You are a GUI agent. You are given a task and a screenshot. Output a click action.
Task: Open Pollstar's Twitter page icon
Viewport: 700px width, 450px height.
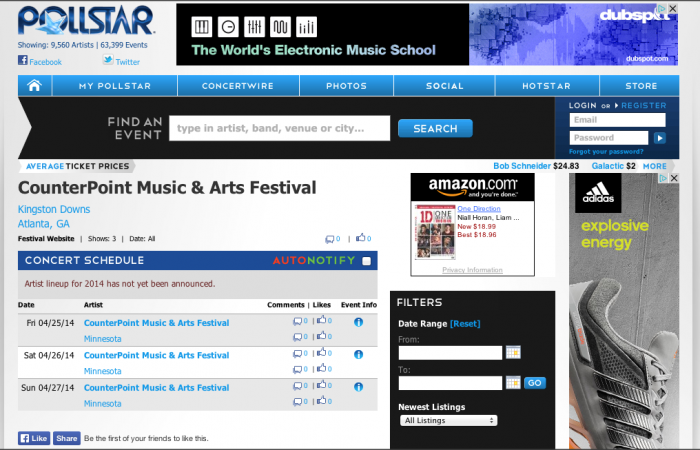click(106, 62)
